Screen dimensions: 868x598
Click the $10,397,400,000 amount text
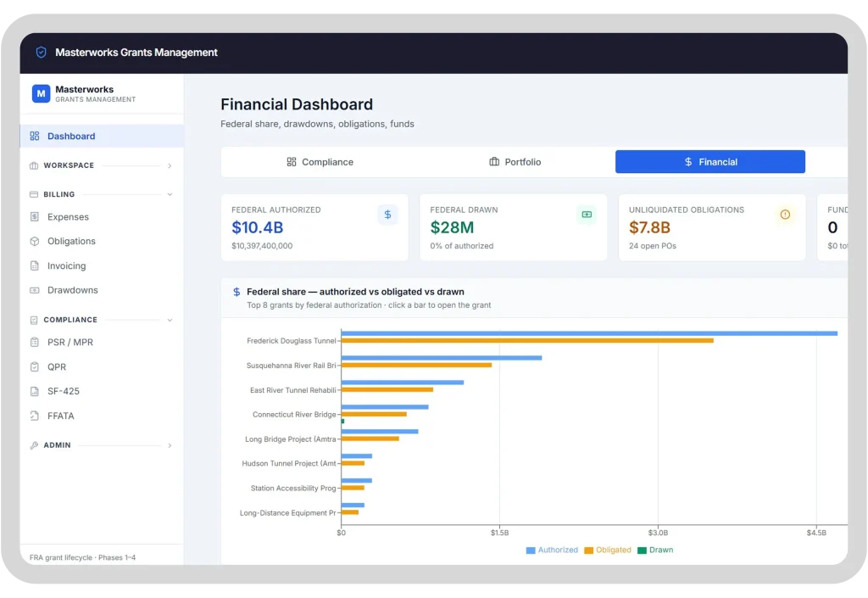262,246
